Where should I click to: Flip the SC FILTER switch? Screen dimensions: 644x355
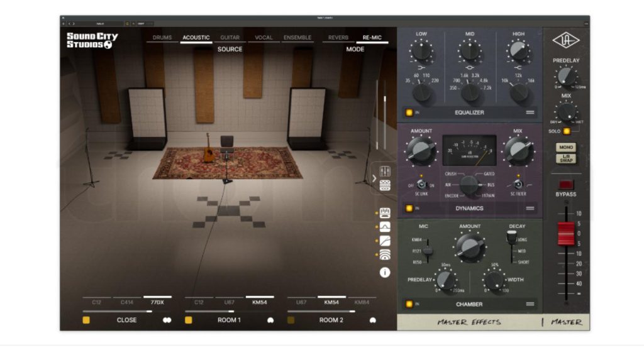pos(518,185)
